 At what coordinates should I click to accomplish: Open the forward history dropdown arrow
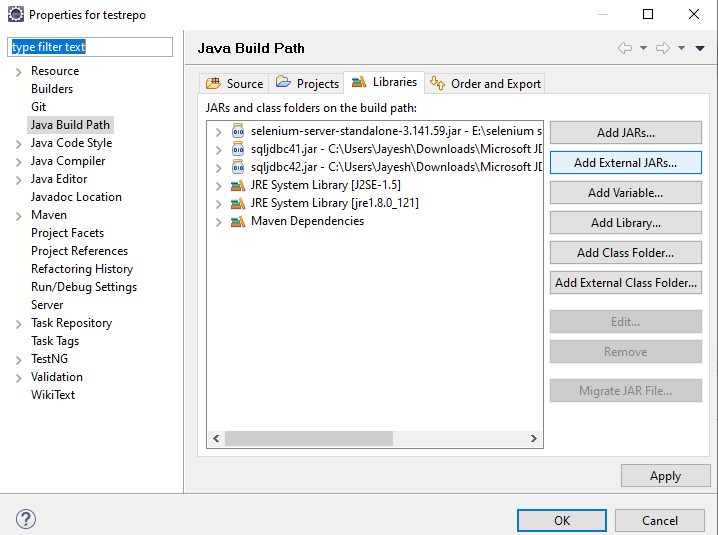coord(681,48)
